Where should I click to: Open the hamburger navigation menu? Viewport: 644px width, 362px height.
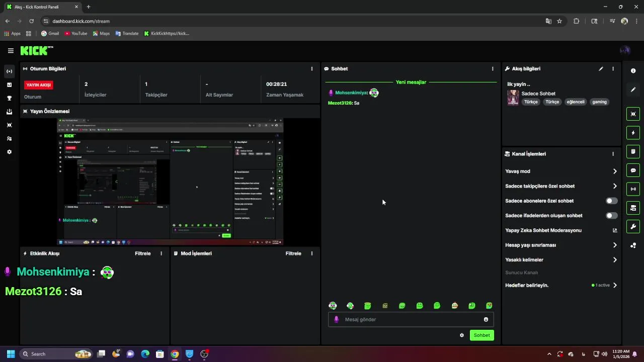11,51
